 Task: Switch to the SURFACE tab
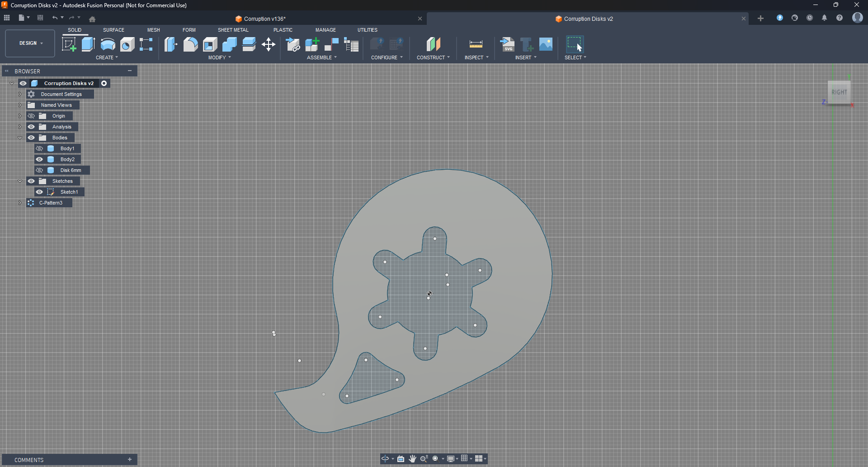coord(113,30)
